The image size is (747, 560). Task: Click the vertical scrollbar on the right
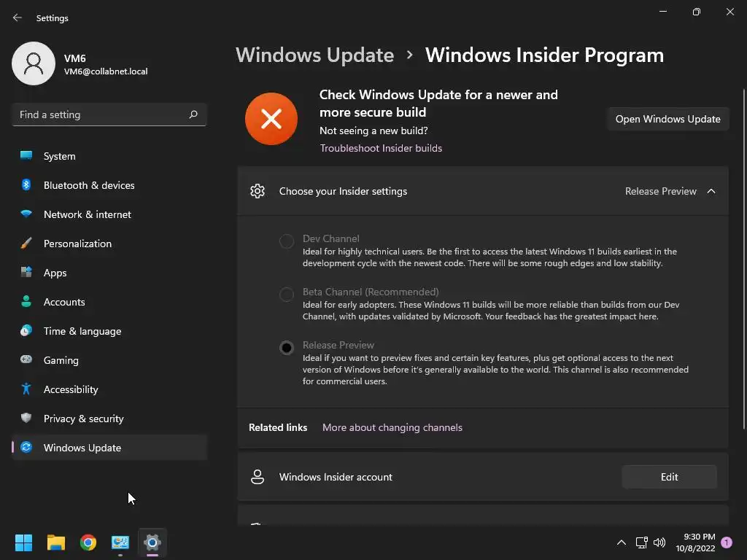click(743, 260)
